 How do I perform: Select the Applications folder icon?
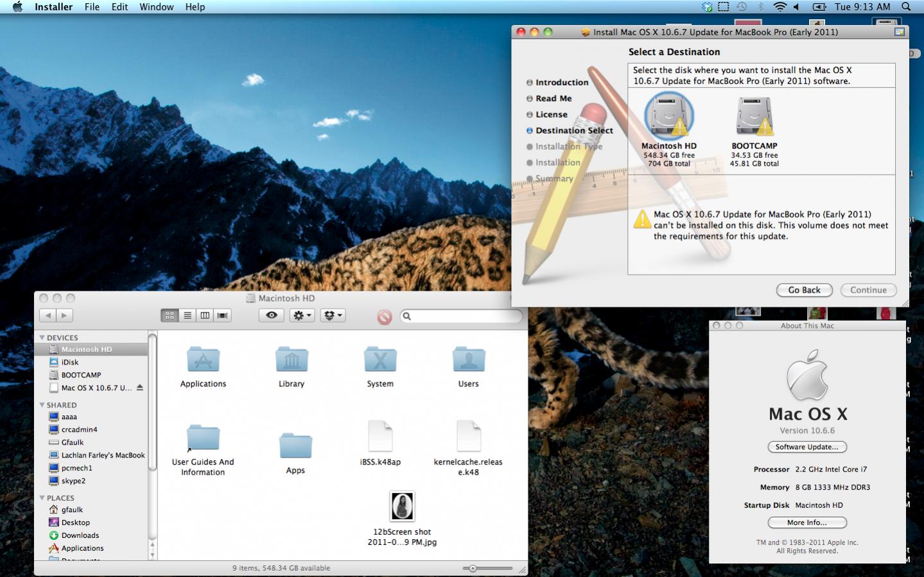(x=203, y=359)
